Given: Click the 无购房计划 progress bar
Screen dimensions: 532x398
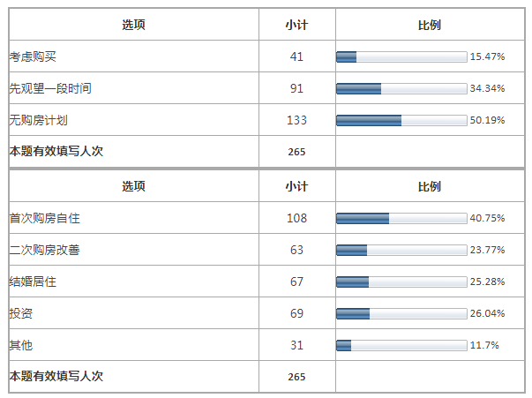Looking at the screenshot, I should click(401, 121).
